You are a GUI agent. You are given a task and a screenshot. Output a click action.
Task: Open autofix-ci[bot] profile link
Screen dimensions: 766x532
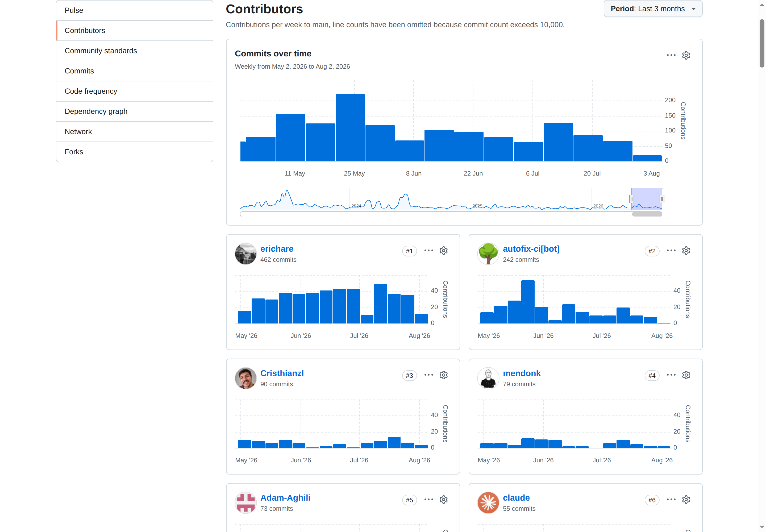coord(531,249)
